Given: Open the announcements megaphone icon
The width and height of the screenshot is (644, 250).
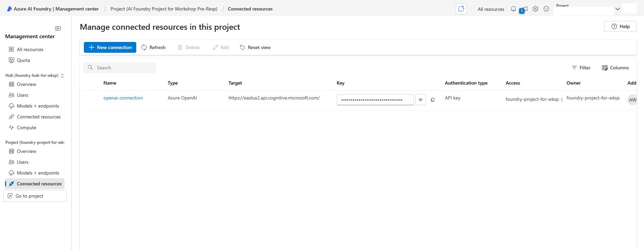Looking at the screenshot, I should [524, 9].
